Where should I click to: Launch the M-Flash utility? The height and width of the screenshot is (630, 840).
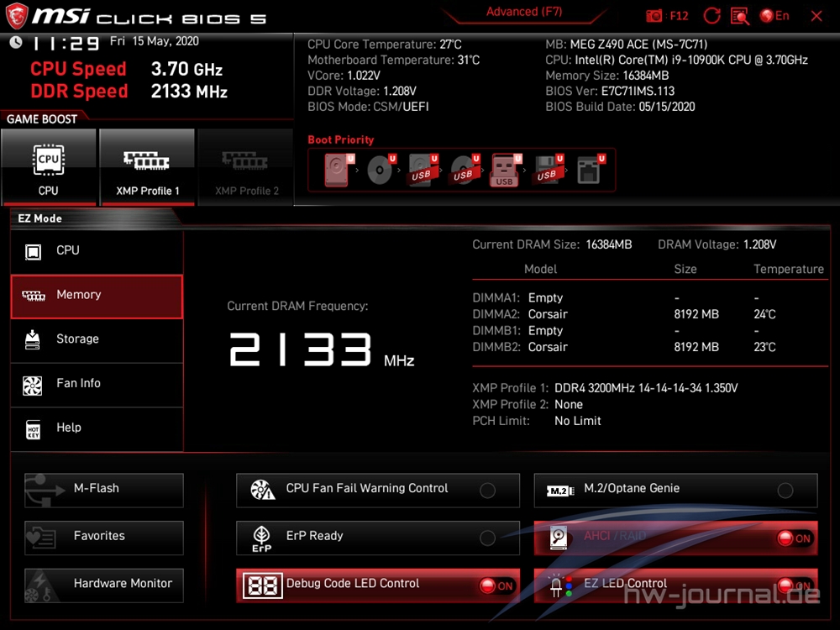coord(104,491)
